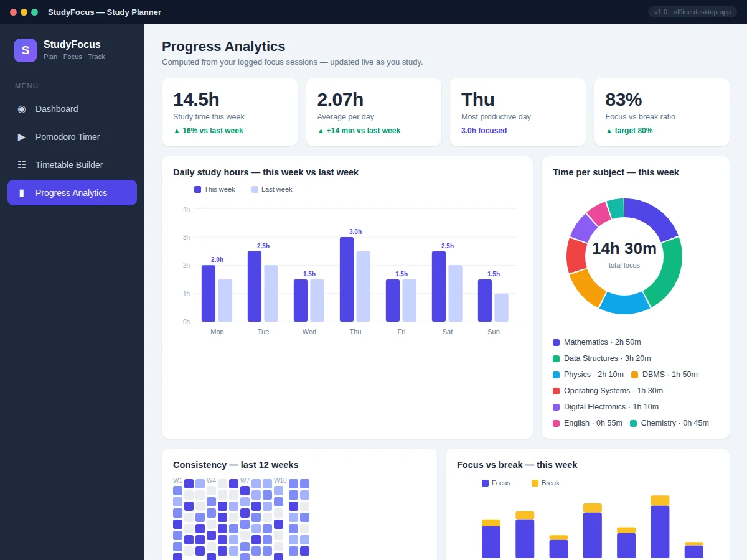Click Monday's 2.0h this-week bar
Image resolution: width=747 pixels, height=560 pixels.
pos(209,294)
